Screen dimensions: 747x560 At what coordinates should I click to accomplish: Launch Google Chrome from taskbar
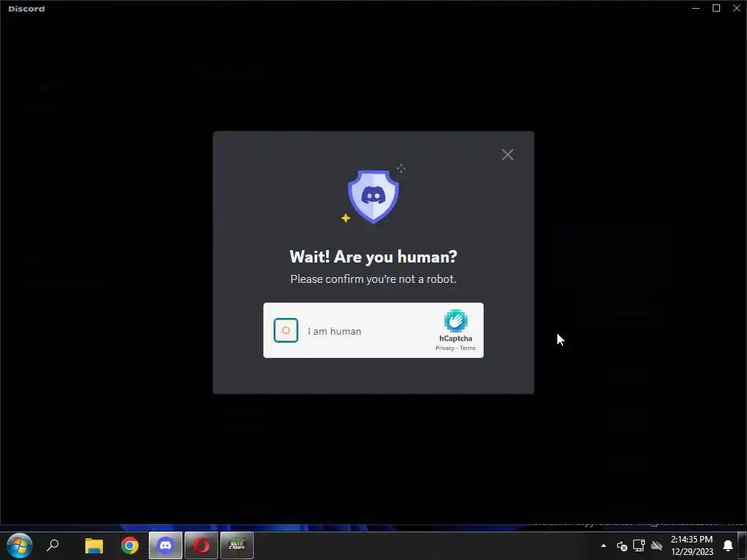pyautogui.click(x=130, y=545)
